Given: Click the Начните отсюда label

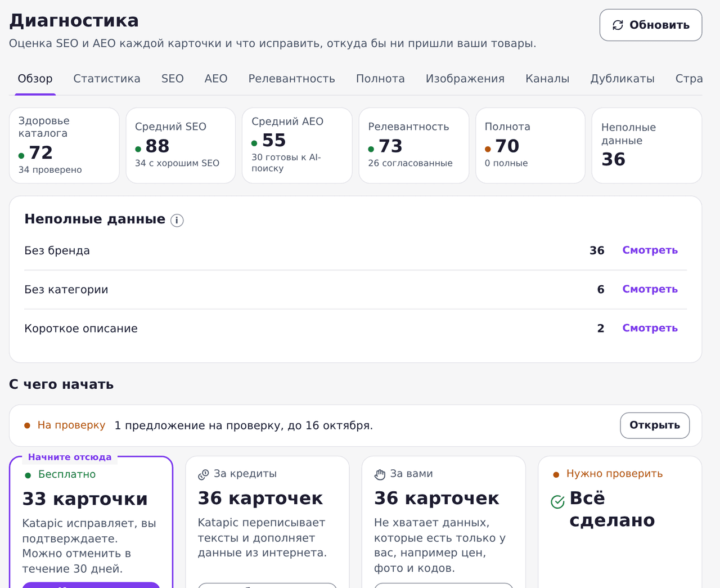Looking at the screenshot, I should coord(70,457).
